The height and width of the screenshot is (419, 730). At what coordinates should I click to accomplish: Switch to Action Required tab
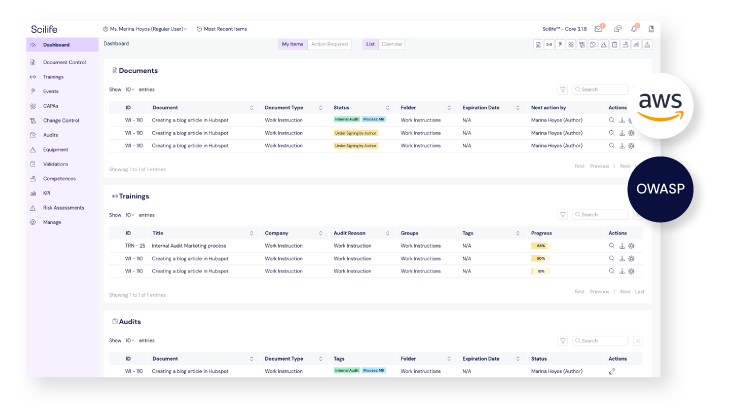tap(330, 44)
